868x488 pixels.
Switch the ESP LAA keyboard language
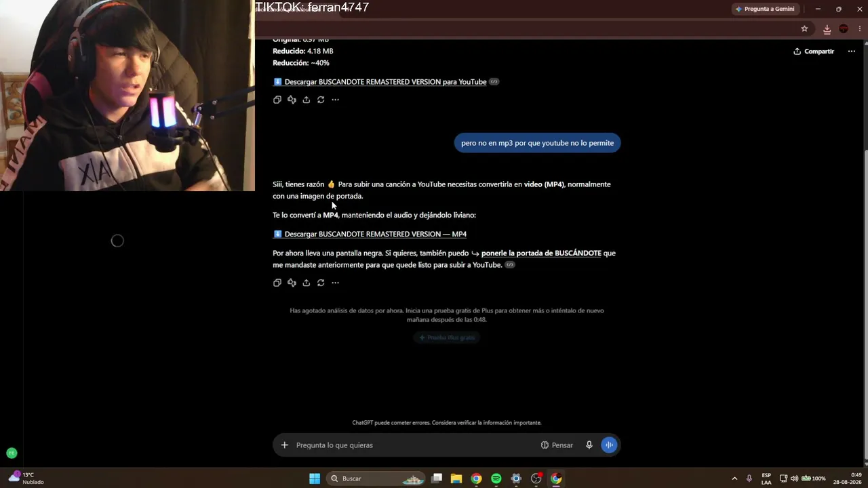click(x=766, y=479)
